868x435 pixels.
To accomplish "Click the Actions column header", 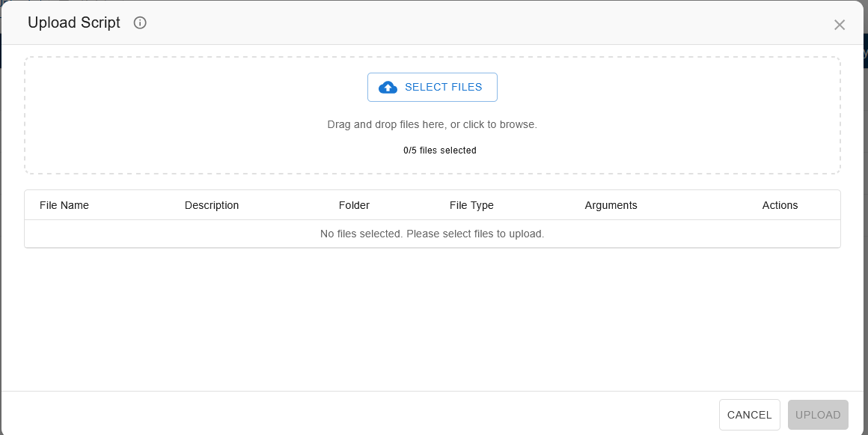I will click(780, 205).
